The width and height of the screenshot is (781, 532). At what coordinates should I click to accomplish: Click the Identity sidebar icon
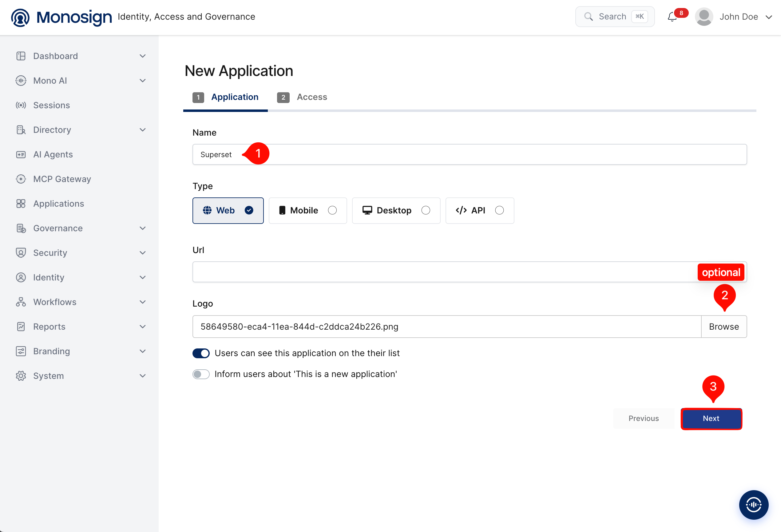tap(21, 277)
